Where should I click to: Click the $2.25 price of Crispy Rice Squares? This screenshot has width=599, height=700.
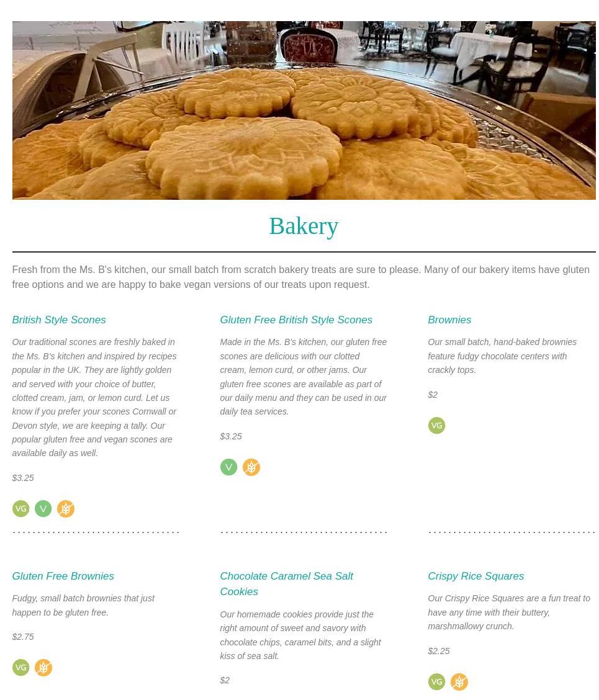pyautogui.click(x=439, y=651)
